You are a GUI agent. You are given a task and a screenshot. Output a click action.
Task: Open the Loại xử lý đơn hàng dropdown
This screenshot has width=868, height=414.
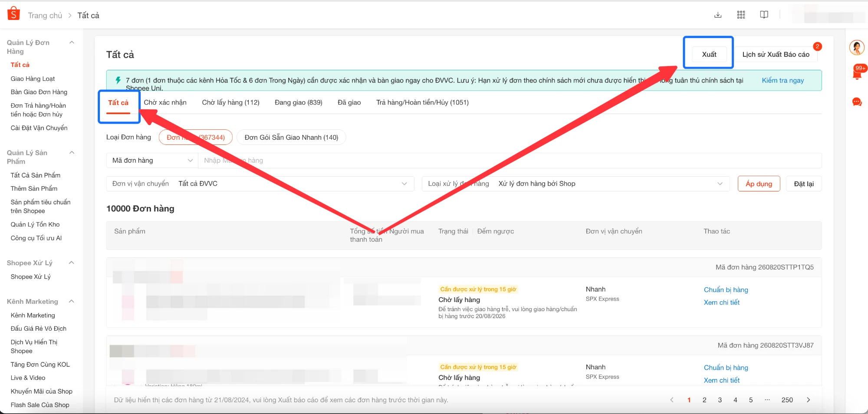point(575,184)
